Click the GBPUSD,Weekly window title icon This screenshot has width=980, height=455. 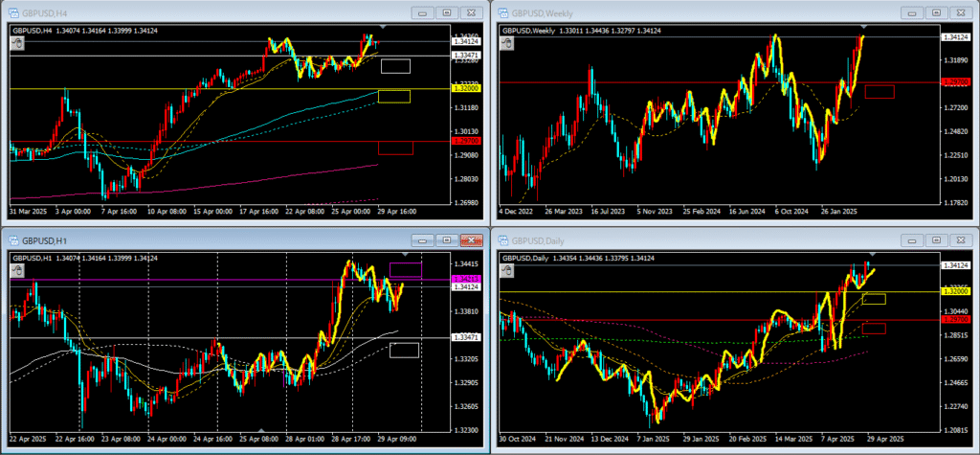point(503,11)
